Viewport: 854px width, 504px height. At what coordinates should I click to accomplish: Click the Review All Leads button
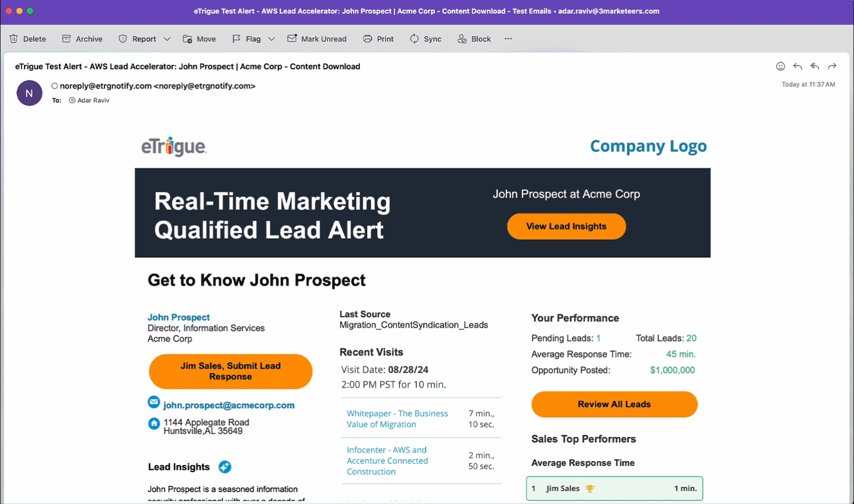tap(614, 404)
